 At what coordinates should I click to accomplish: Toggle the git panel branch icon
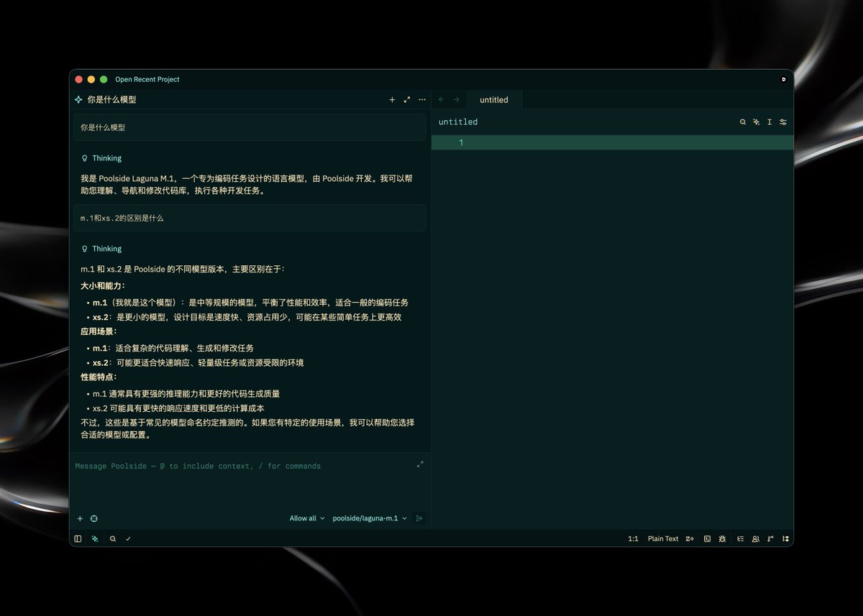point(770,538)
